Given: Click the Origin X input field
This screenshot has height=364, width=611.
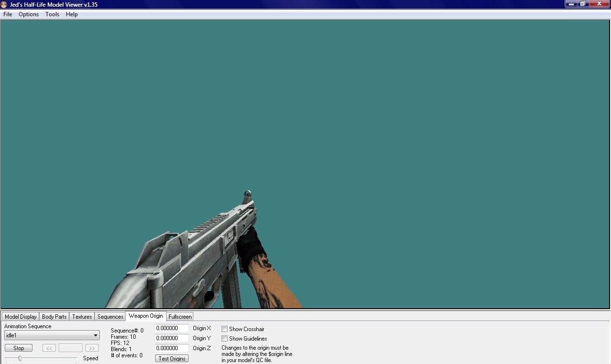Looking at the screenshot, I should pyautogui.click(x=172, y=328).
